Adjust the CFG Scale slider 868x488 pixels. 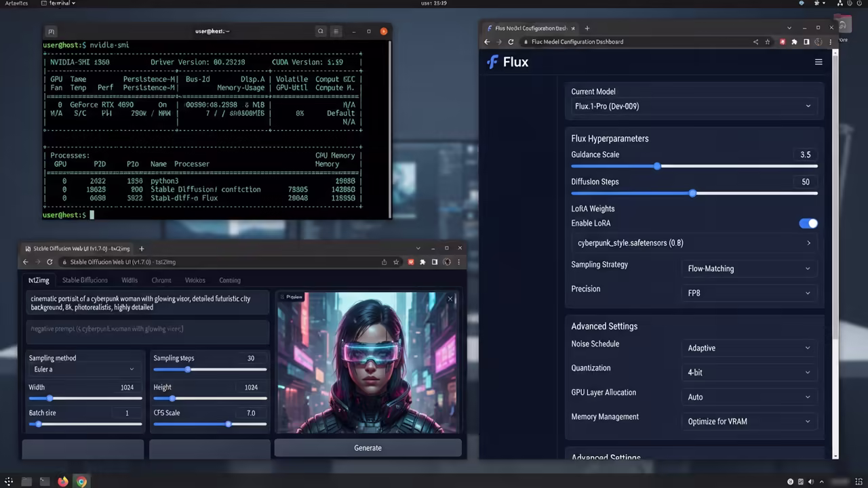click(210, 424)
